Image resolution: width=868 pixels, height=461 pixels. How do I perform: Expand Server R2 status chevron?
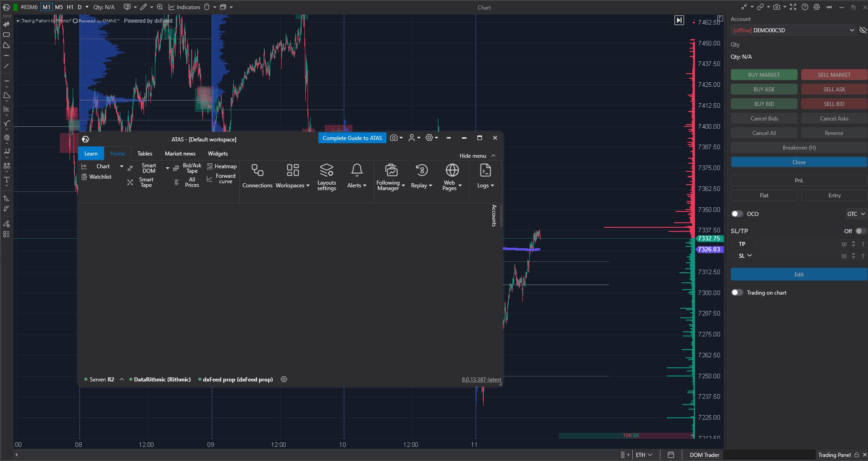point(122,379)
